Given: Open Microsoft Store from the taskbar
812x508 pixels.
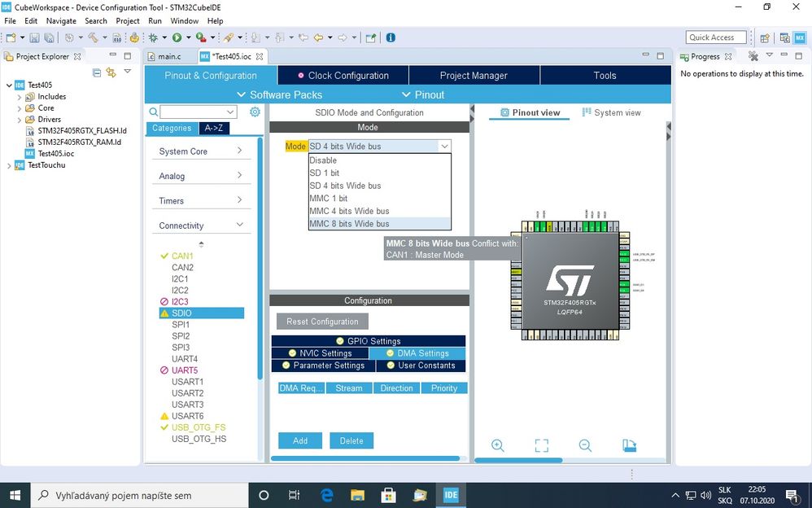Looking at the screenshot, I should (388, 495).
